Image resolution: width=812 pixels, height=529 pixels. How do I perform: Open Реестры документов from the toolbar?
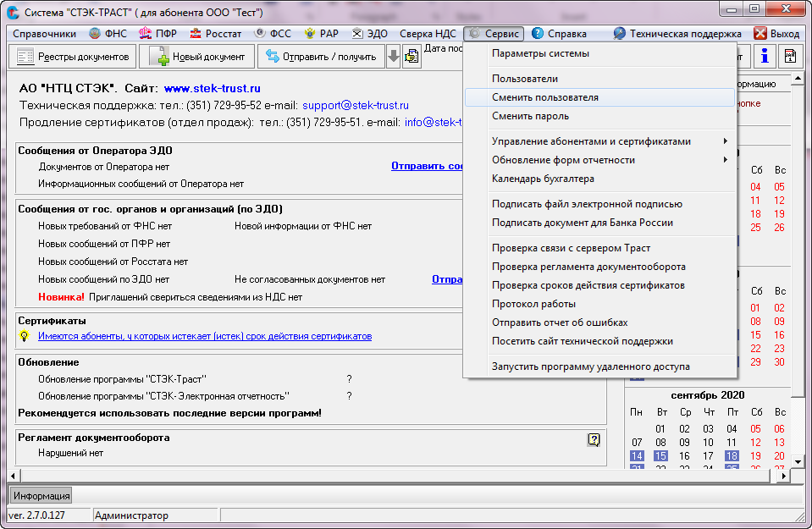pyautogui.click(x=73, y=57)
